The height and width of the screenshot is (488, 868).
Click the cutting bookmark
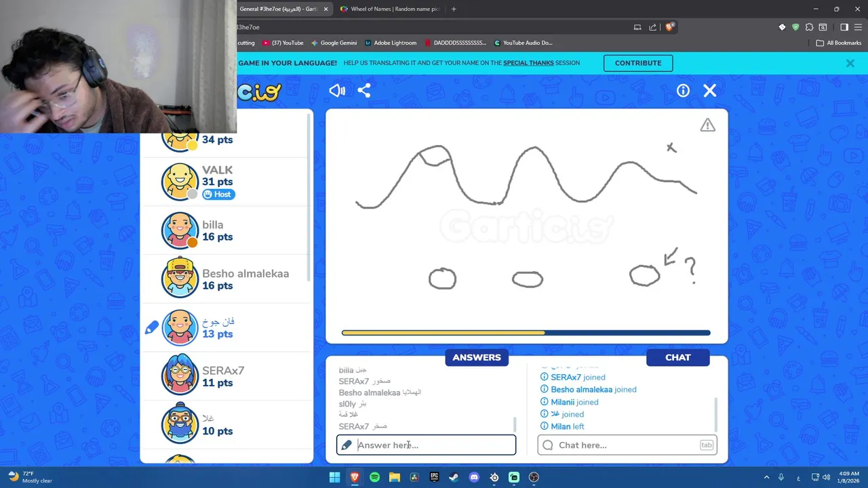click(x=246, y=43)
